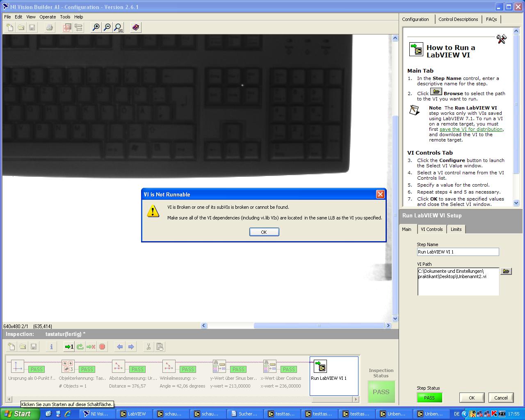Click the Run Until Failure icon
Screen dimensions: 525x420
pos(91,347)
